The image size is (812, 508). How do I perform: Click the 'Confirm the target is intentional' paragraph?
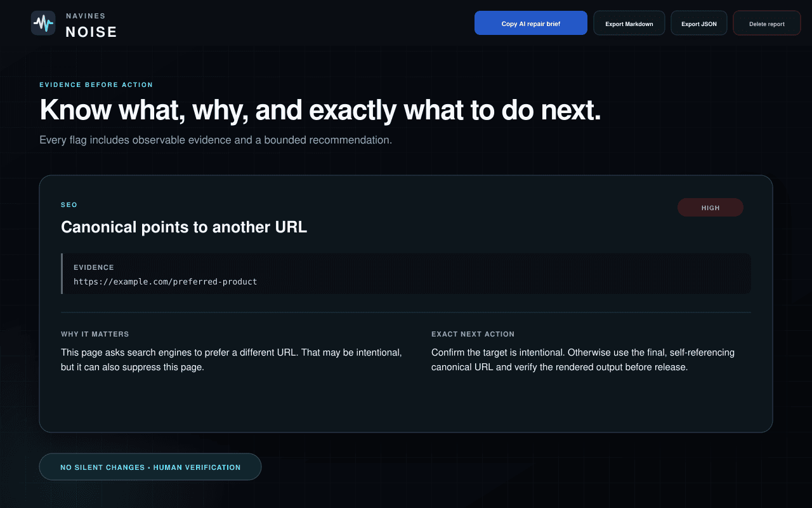point(583,359)
